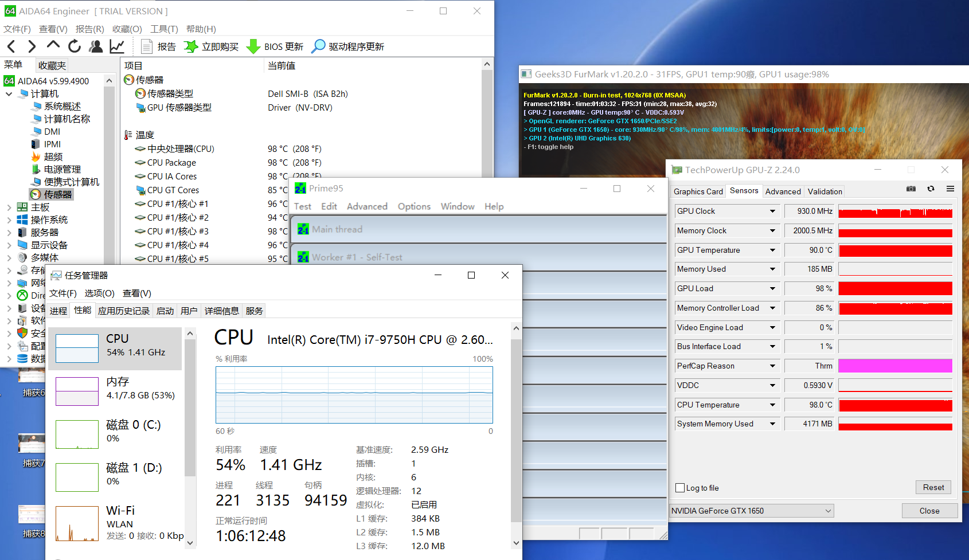Expand the 操作系统 tree node

pyautogui.click(x=9, y=220)
